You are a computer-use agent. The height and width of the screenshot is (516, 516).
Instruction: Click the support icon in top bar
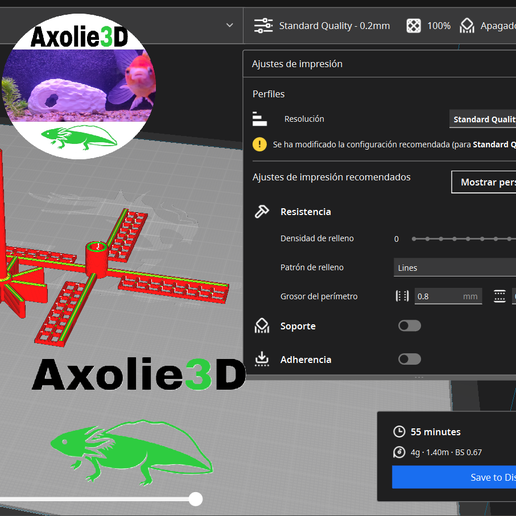click(467, 26)
